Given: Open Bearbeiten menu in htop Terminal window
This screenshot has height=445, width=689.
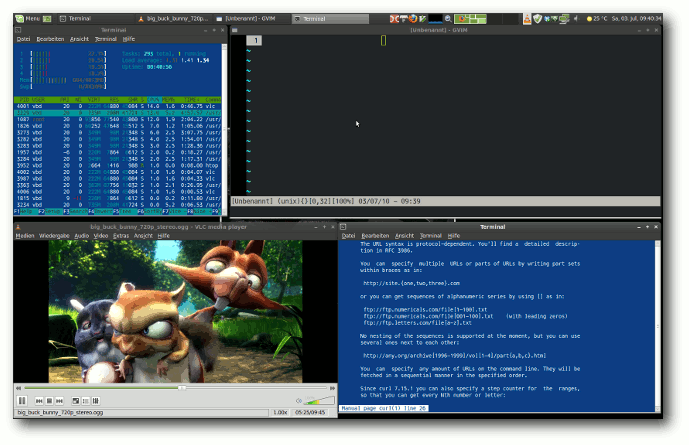Looking at the screenshot, I should pyautogui.click(x=50, y=39).
